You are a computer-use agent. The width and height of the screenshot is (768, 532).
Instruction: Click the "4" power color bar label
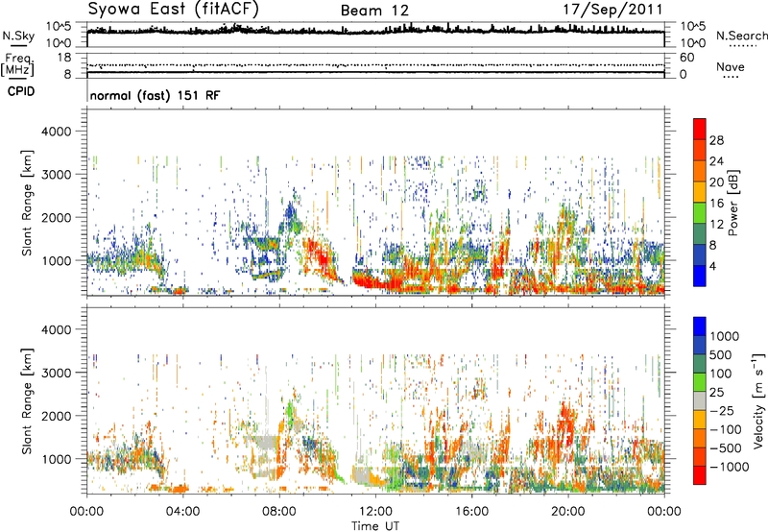coord(712,266)
